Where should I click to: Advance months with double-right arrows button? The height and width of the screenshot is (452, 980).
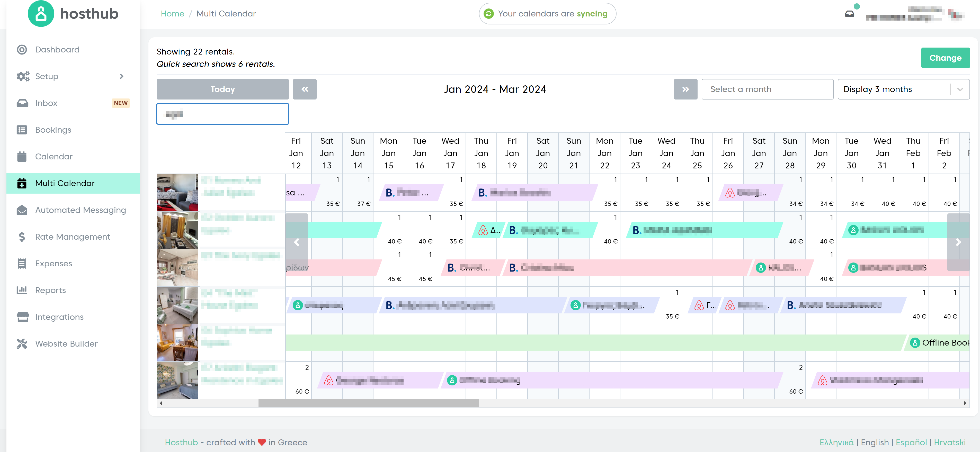685,89
